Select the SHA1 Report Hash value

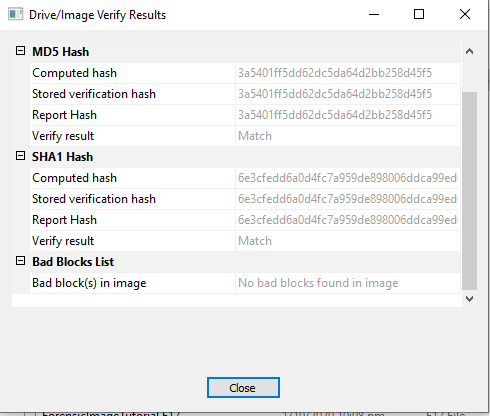click(348, 220)
